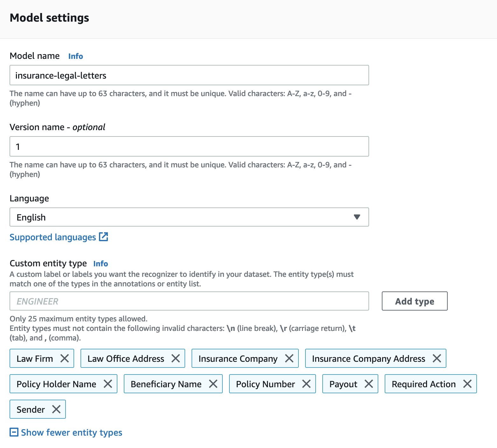
Task: Remove the Law Office Address tag
Action: pyautogui.click(x=176, y=359)
